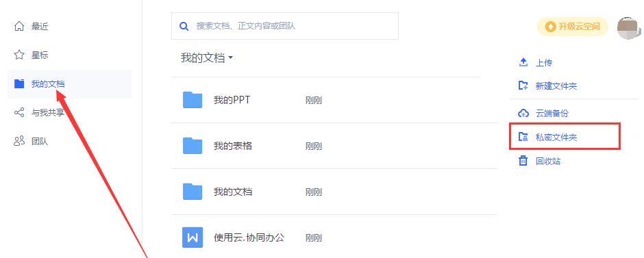Open the 云端备份 cloud icon

coord(523,113)
